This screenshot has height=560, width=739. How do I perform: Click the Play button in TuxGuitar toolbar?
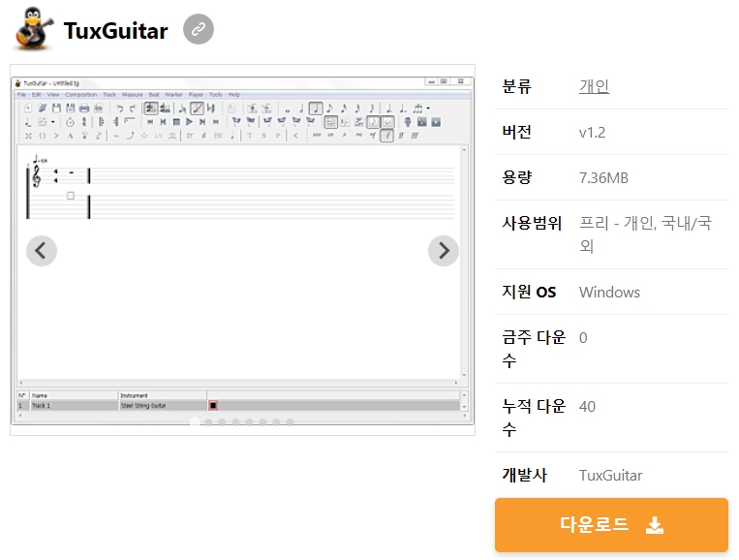[x=190, y=122]
